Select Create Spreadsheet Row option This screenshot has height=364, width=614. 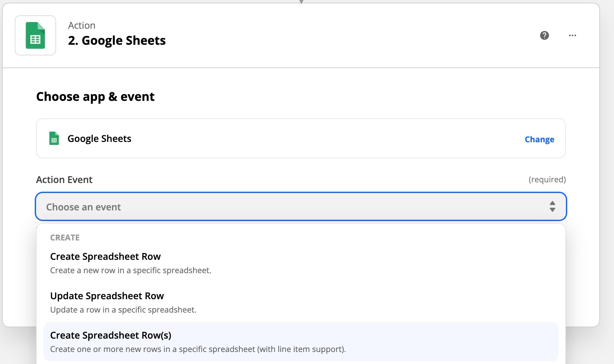(x=301, y=263)
